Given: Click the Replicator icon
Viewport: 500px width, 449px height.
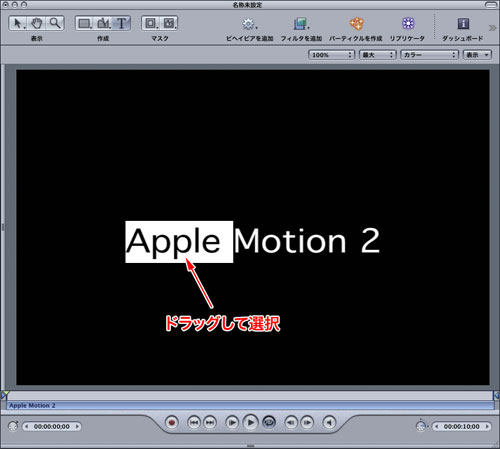Looking at the screenshot, I should click(x=408, y=23).
